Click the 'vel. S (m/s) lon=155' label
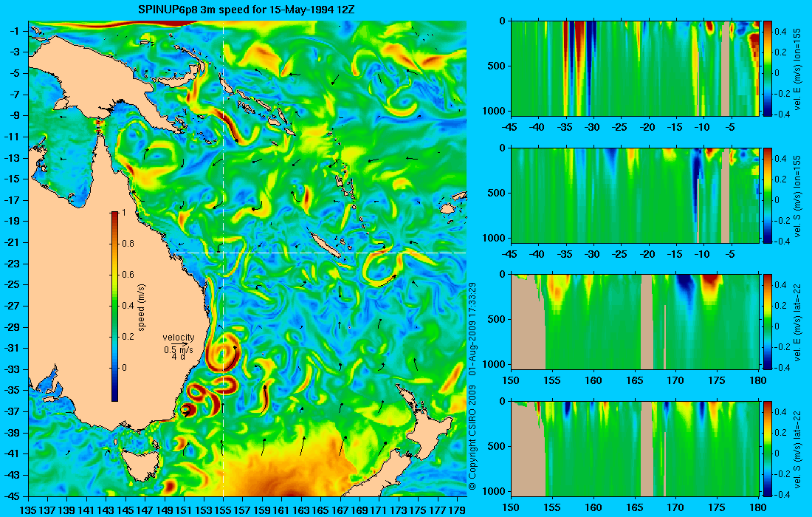The width and height of the screenshot is (812, 517). [x=799, y=195]
